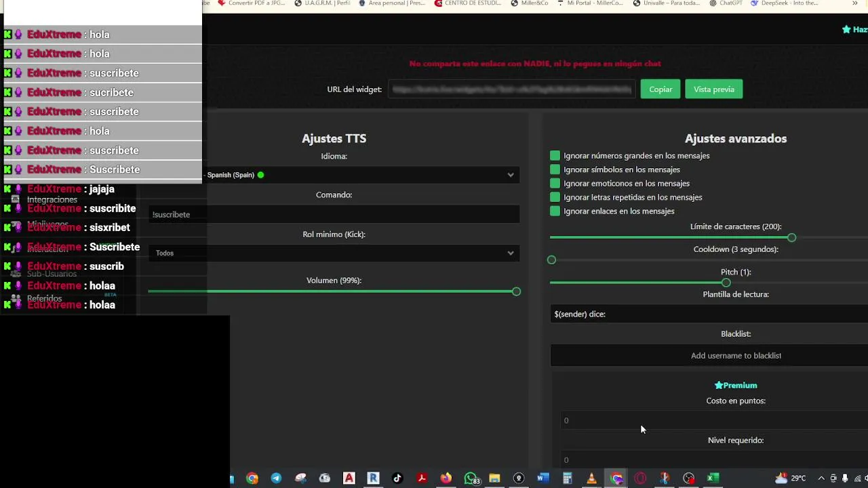Open the ChatGPT bookmark
868x488 pixels.
pyautogui.click(x=726, y=3)
